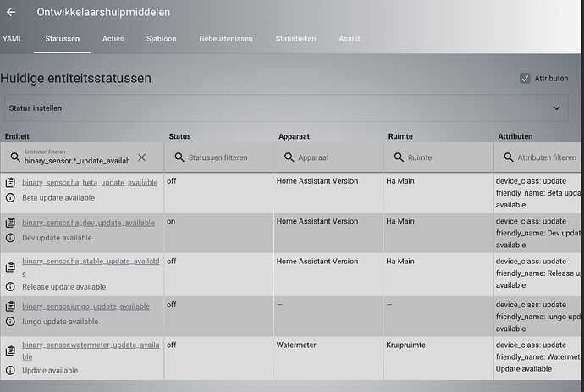The image size is (584, 392).
Task: Click 'Watermeter' in the Apparaat column
Action: (x=296, y=345)
